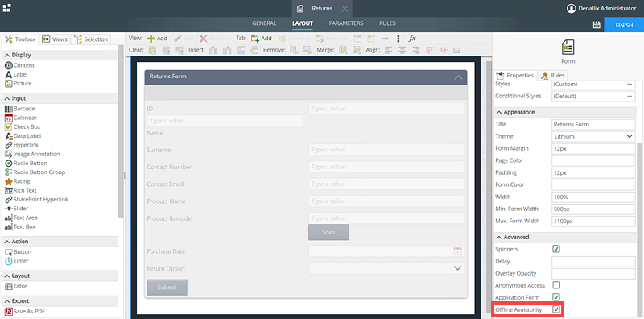Click the first Merge cells icon
Screen dimensions: 644x319
coord(343,50)
